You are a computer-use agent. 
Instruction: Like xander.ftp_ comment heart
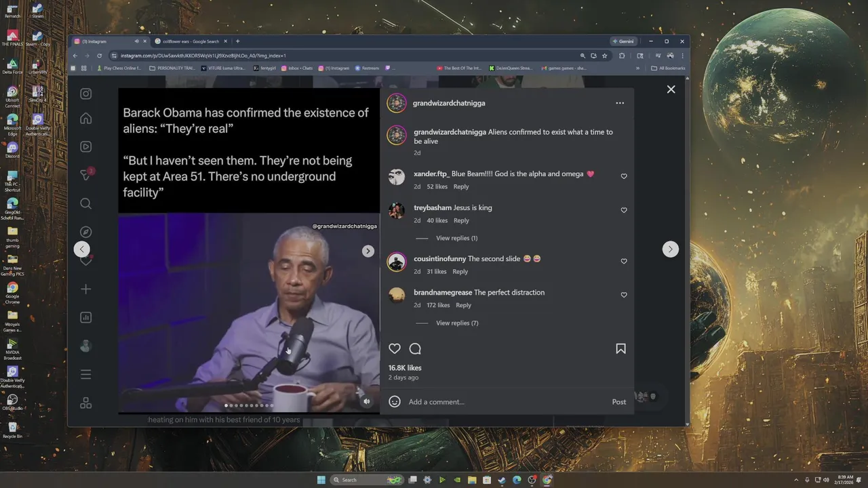(624, 176)
